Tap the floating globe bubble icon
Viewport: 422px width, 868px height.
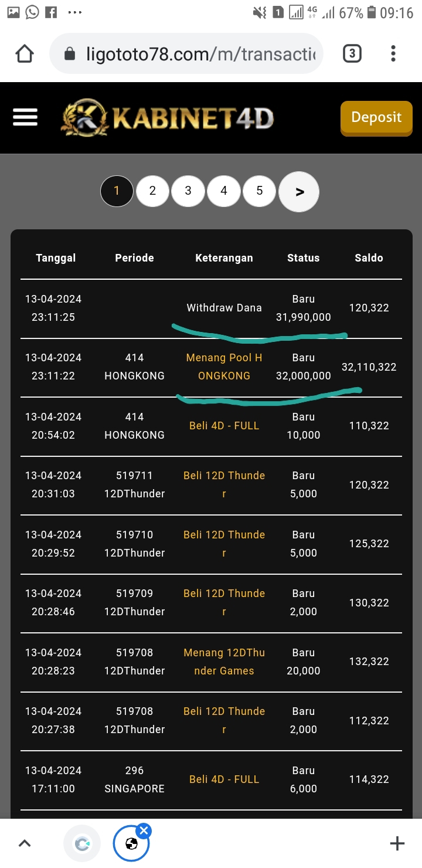click(131, 845)
